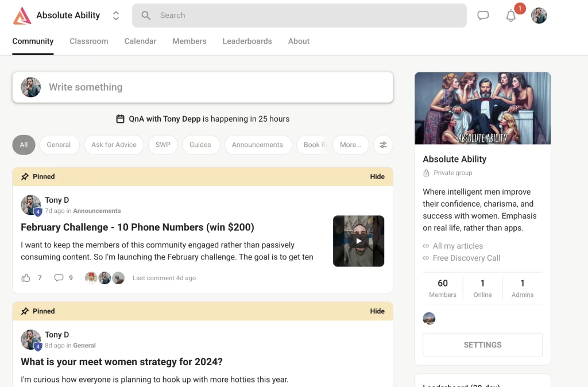Click the Write something post box
The height and width of the screenshot is (387, 588).
click(203, 87)
